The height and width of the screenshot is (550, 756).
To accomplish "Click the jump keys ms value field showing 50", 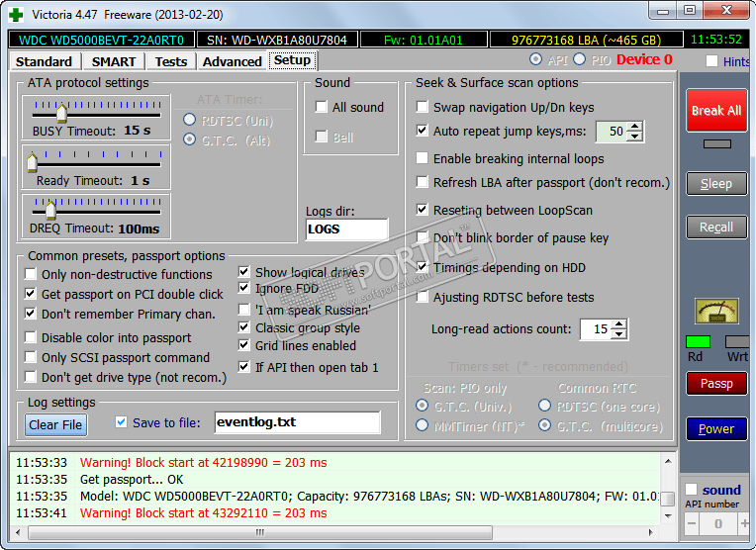I will 612,132.
